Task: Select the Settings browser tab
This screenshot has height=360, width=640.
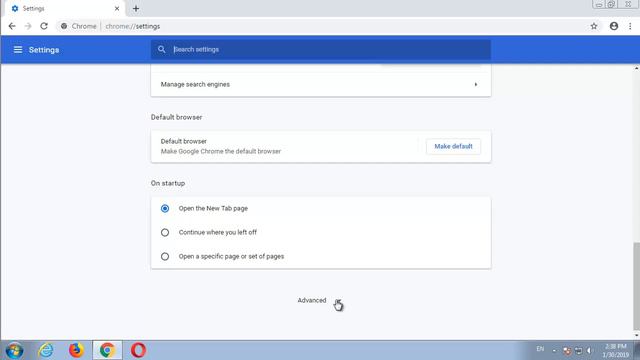Action: (x=64, y=9)
